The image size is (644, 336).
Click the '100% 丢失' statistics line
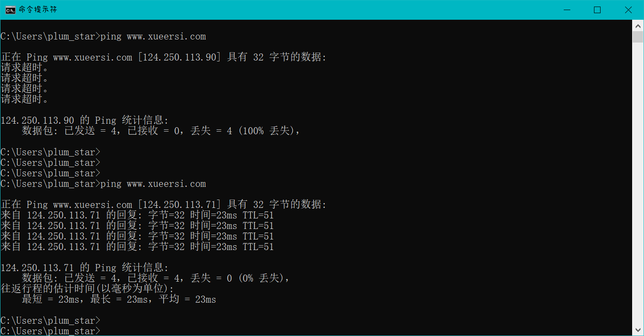coord(161,131)
